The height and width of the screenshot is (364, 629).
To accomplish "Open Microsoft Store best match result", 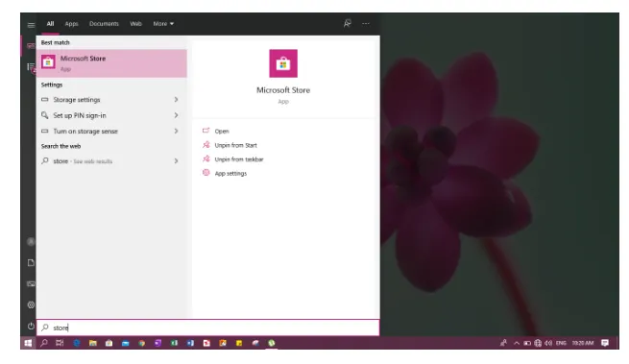I will click(111, 63).
